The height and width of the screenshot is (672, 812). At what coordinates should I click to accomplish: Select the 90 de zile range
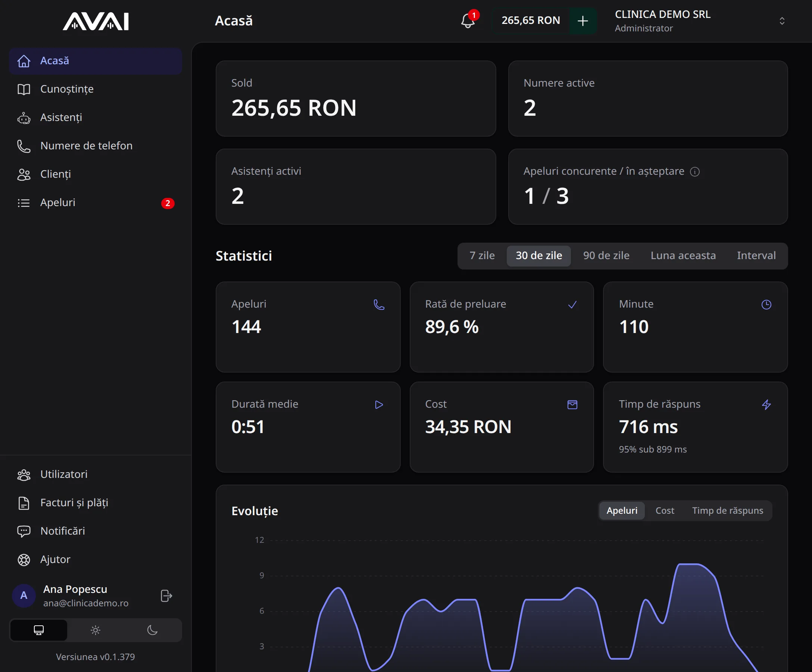point(606,256)
